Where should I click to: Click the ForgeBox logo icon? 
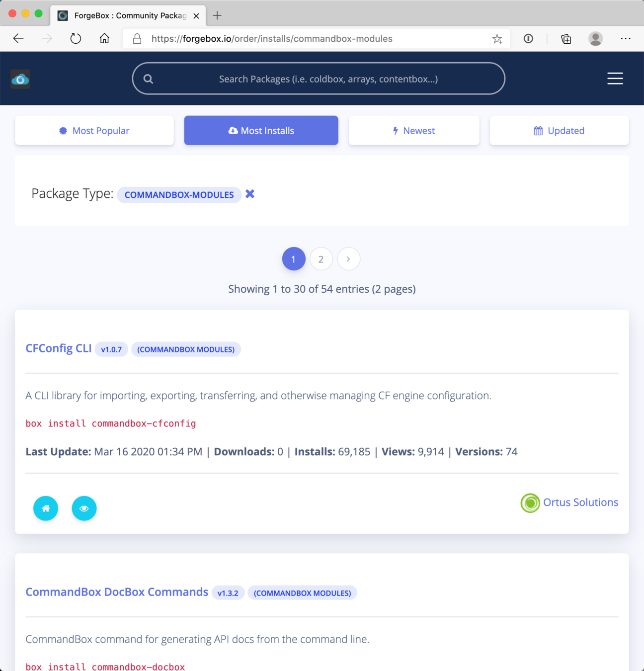pos(20,79)
